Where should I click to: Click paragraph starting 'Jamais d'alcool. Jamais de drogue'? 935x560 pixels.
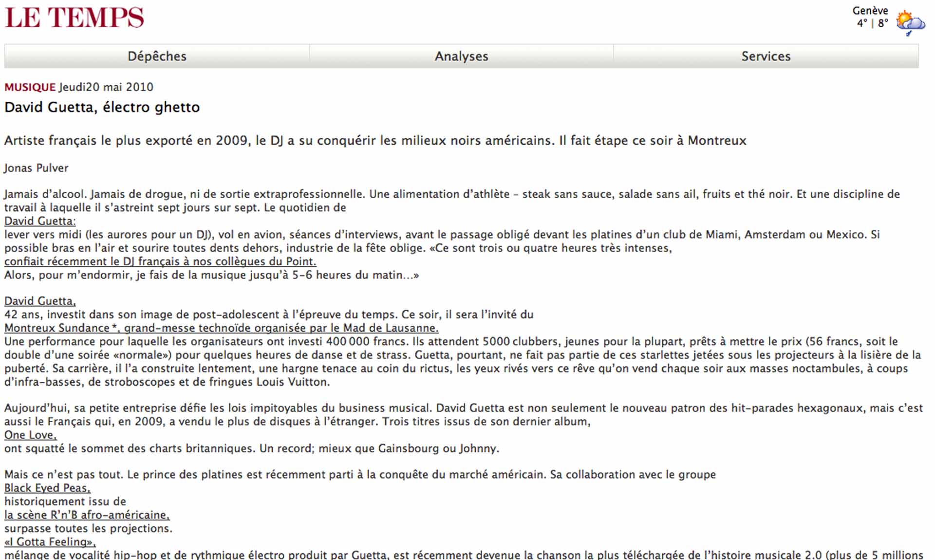pos(452,201)
